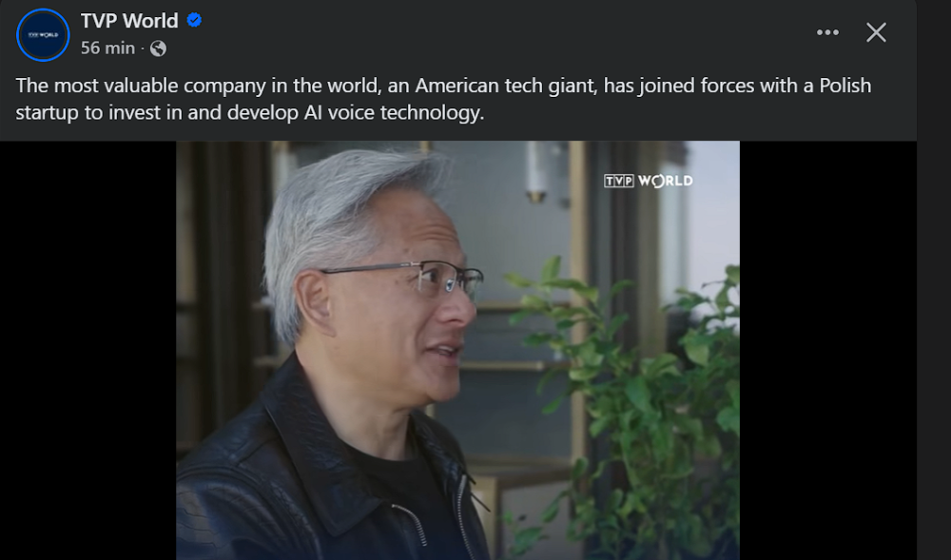951x560 pixels.
Task: Click the eyeglasses in the video frame
Action: point(413,278)
